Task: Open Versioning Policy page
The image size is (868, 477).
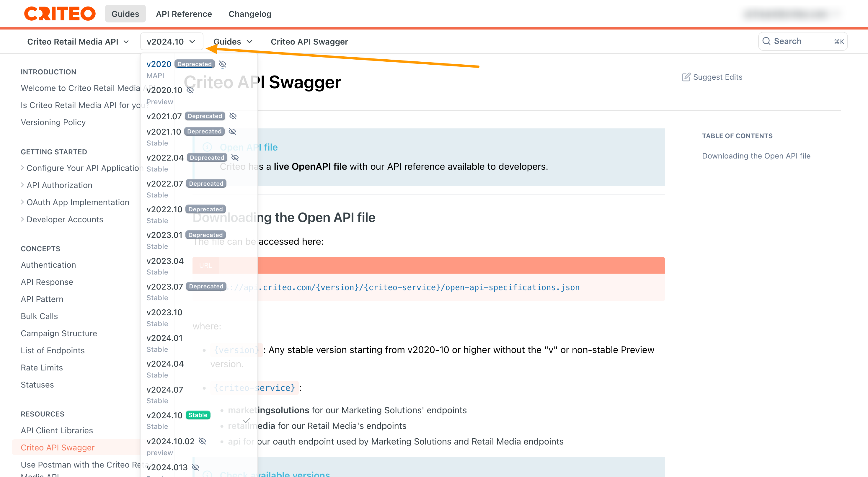Action: point(53,122)
